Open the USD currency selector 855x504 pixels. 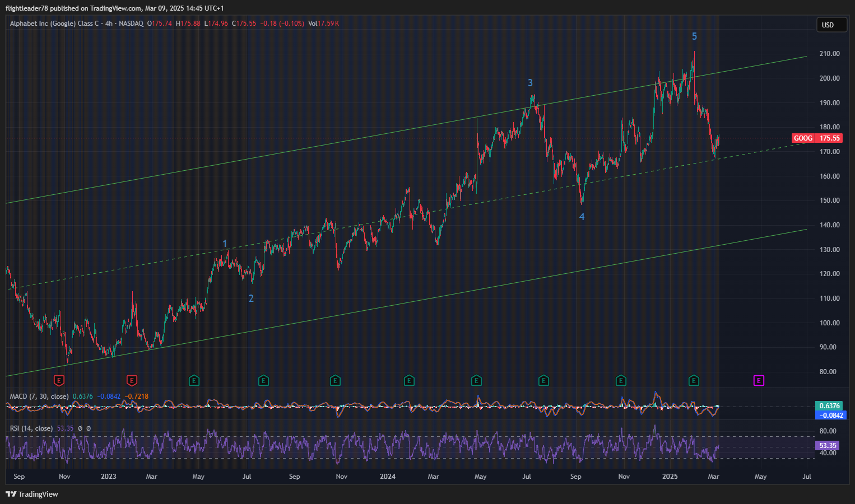831,25
